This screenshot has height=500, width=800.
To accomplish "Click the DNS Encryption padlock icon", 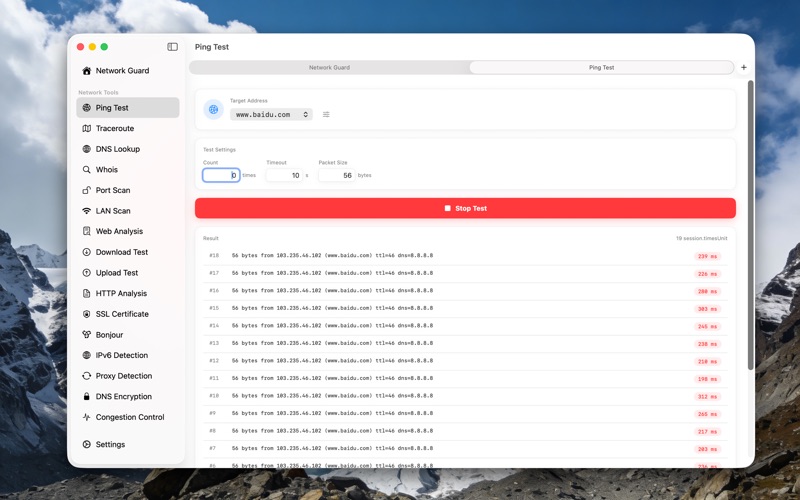I will (x=87, y=396).
